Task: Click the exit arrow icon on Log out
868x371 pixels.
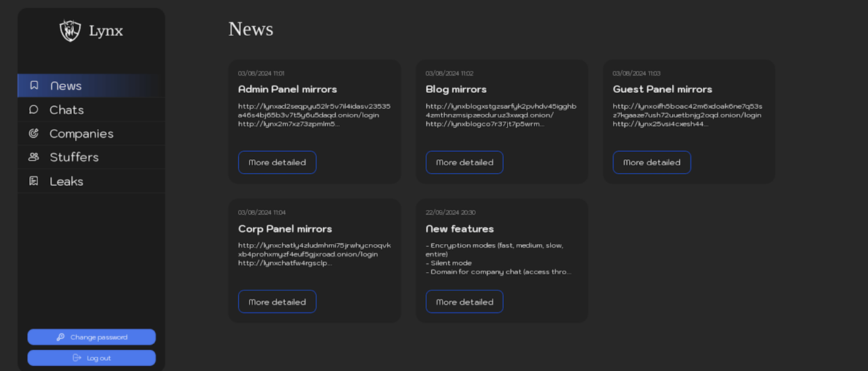Action: click(x=77, y=358)
